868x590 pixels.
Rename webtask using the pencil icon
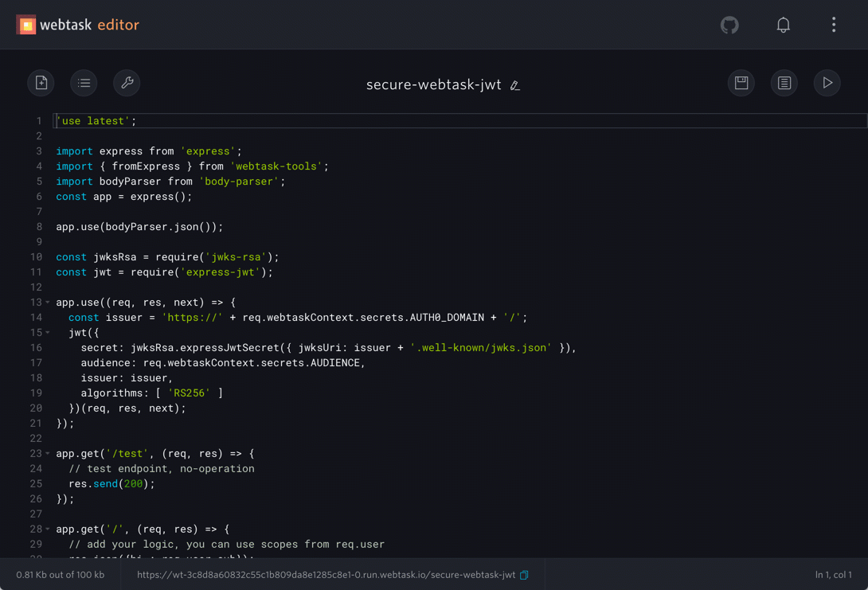(x=514, y=85)
